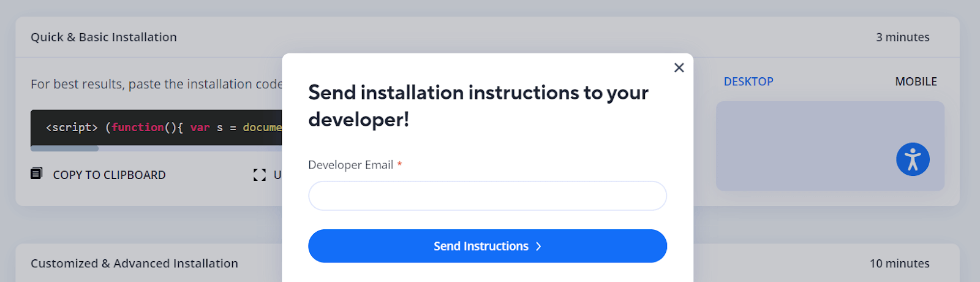This screenshot has width=980, height=282.
Task: Click the Developer Email input field
Action: click(x=487, y=196)
